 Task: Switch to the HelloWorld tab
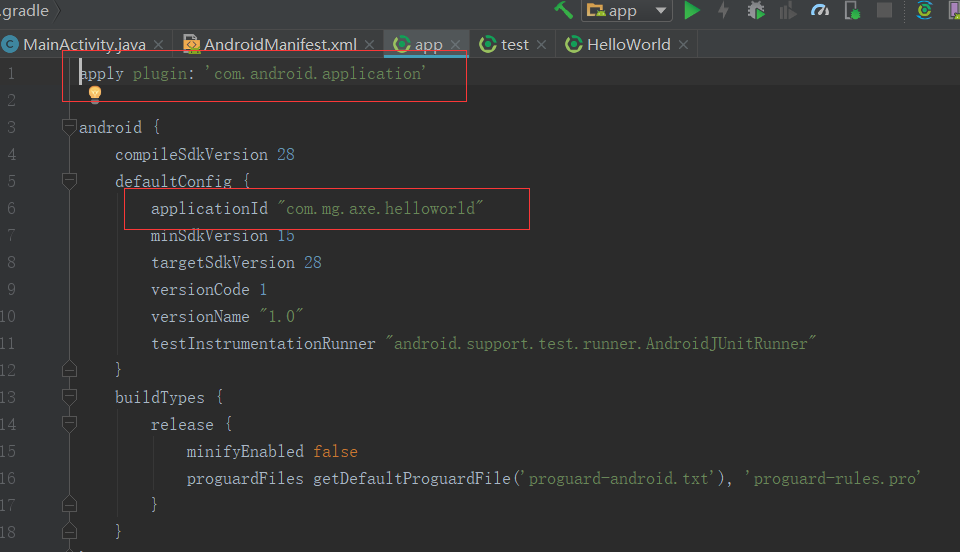point(628,45)
